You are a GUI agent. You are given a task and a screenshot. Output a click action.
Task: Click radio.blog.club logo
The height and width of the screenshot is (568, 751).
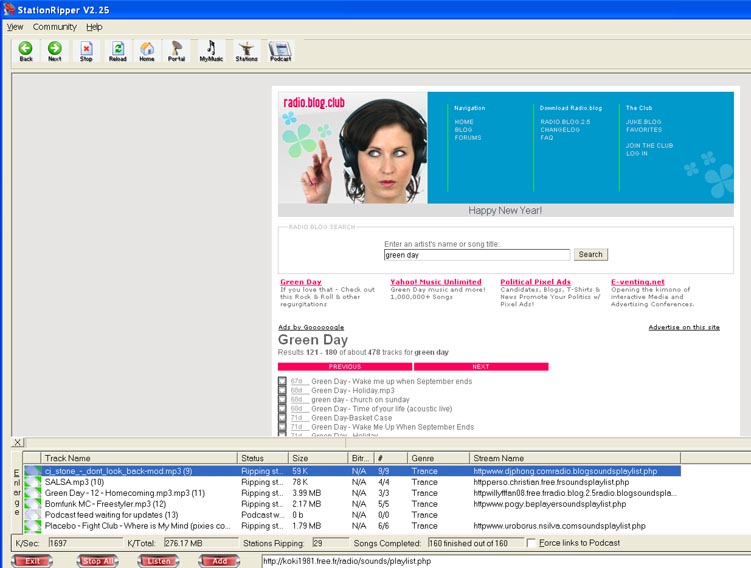tap(314, 102)
